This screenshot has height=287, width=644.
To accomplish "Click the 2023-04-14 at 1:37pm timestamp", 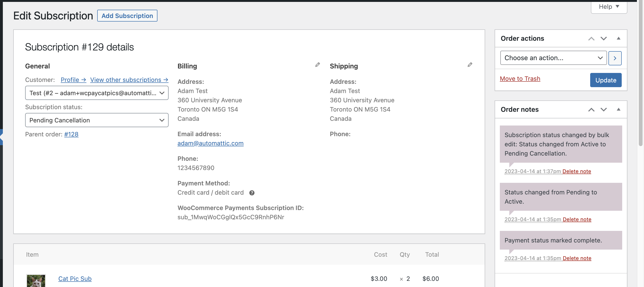I will (533, 171).
